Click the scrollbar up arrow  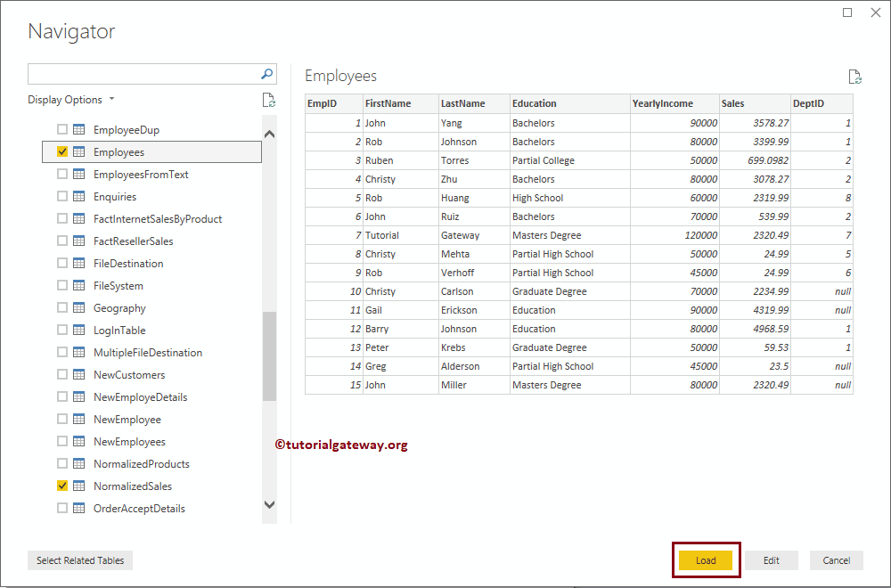[x=269, y=132]
